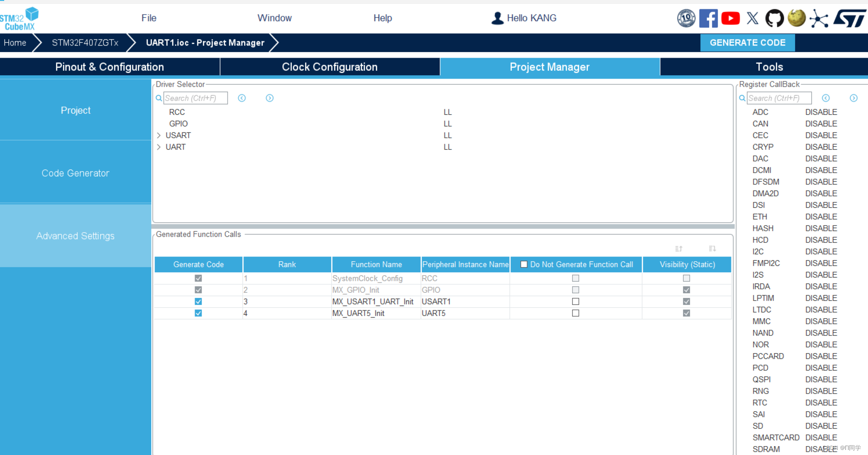Click the yellow globe community icon
This screenshot has width=868, height=455.
coord(796,18)
